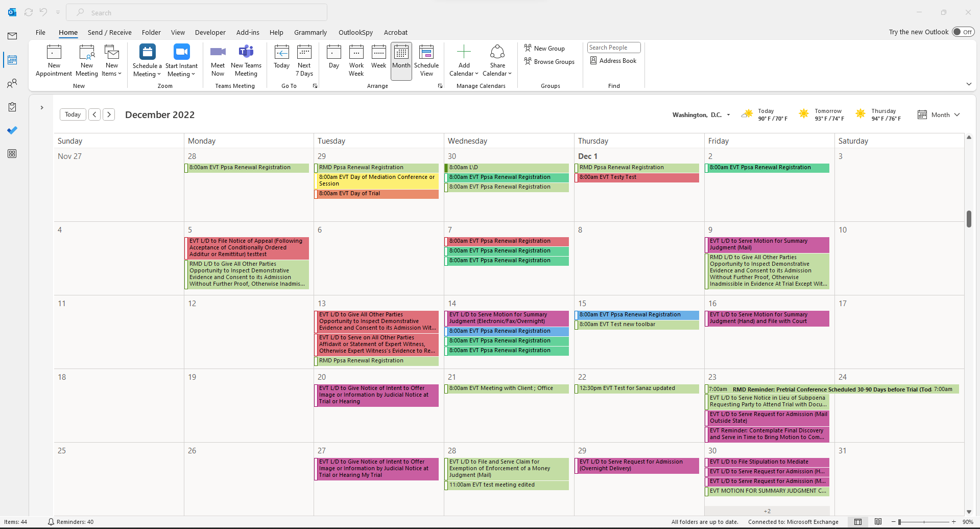Switch to the Send / Receive tab
The image size is (980, 529).
(110, 32)
